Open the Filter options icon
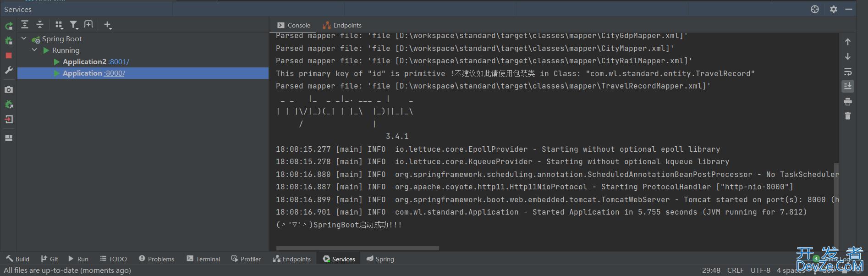This screenshot has height=276, width=868. tap(74, 25)
